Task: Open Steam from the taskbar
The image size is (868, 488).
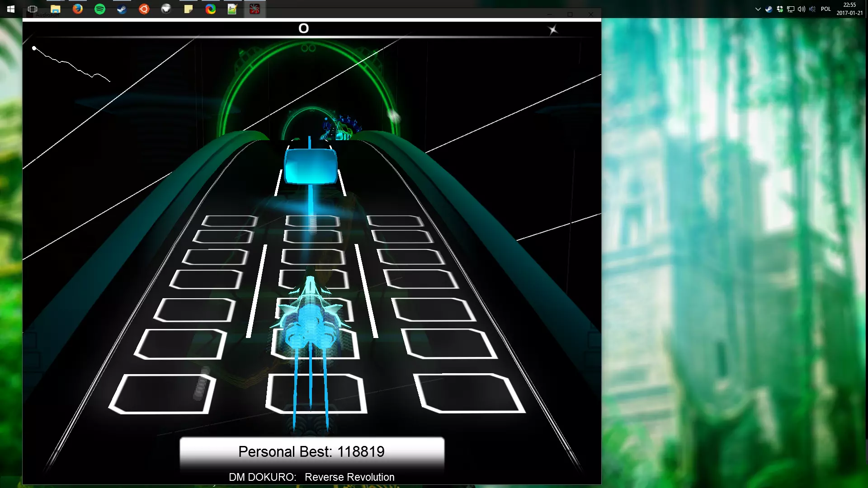Action: coord(122,9)
